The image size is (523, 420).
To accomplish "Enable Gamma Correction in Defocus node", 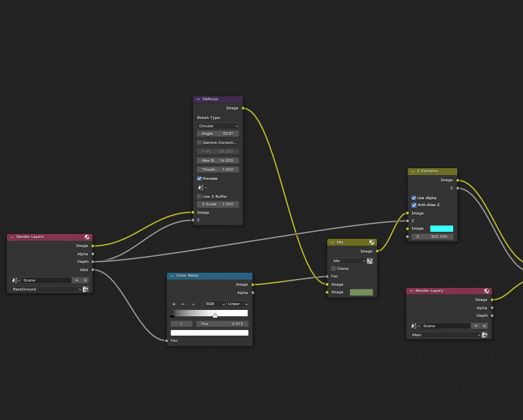I will click(x=199, y=143).
